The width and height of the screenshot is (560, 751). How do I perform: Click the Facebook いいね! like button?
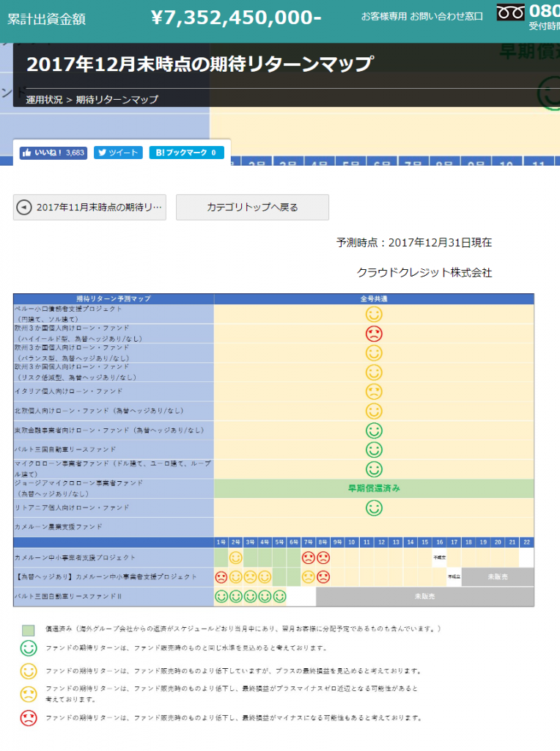54,153
